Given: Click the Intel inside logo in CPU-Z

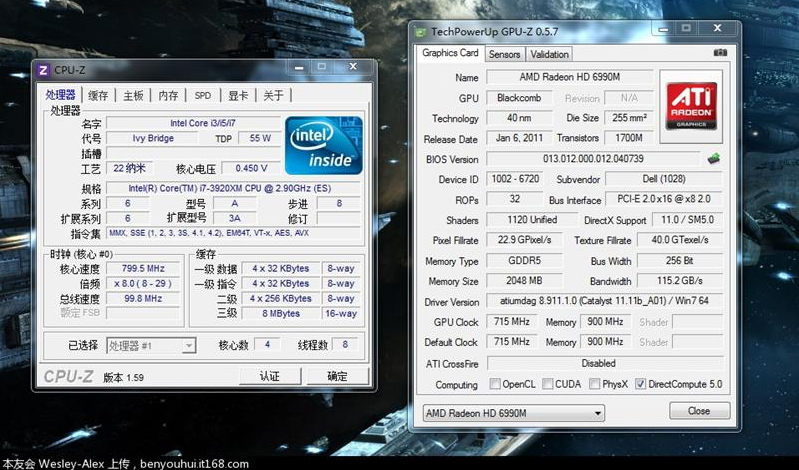Looking at the screenshot, I should click(324, 145).
